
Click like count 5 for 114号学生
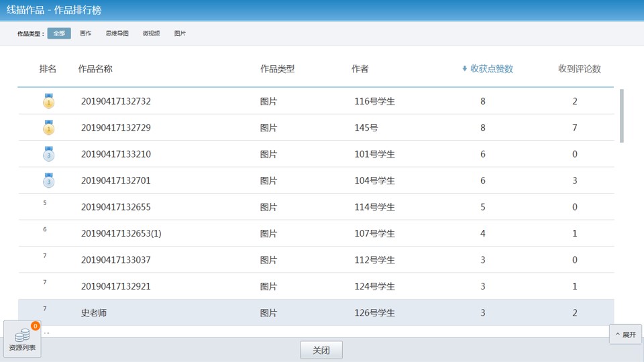coord(482,207)
